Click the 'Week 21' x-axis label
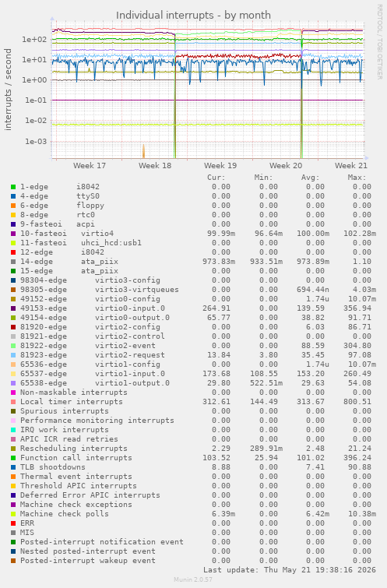The image size is (387, 588). point(351,165)
